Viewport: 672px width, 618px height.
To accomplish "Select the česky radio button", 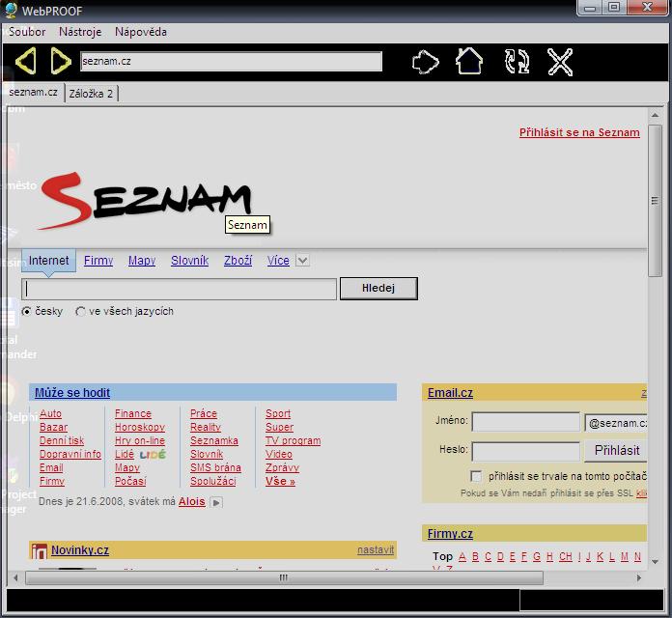I will point(27,311).
